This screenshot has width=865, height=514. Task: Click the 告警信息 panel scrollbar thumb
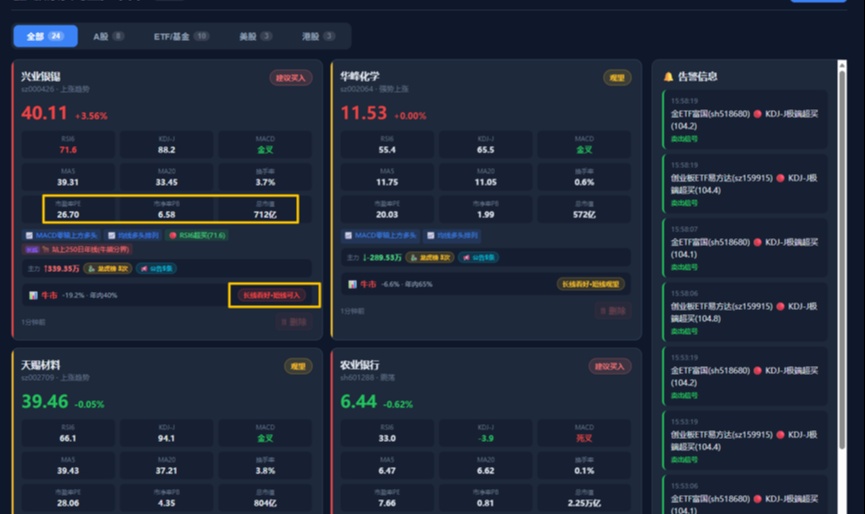[x=842, y=259]
